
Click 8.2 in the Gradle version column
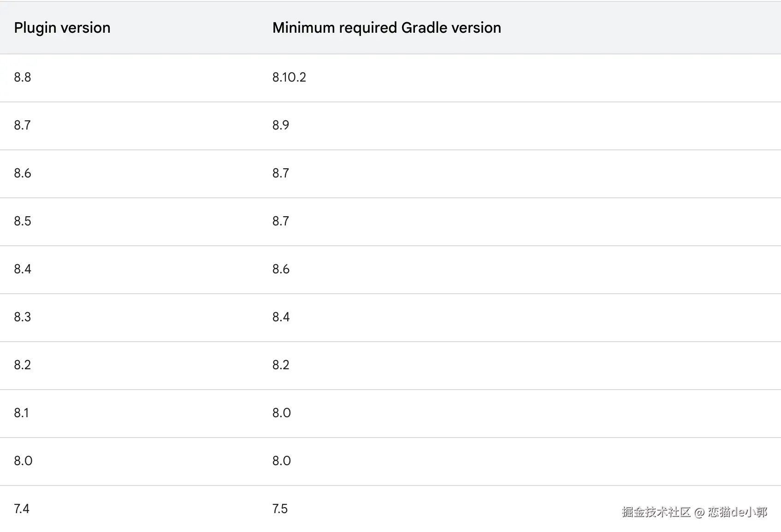click(281, 365)
